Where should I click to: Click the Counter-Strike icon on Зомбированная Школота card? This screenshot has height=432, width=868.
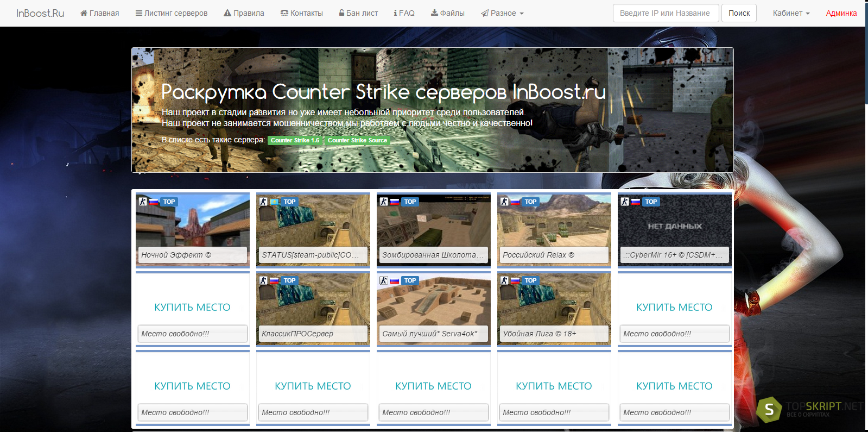click(x=384, y=202)
